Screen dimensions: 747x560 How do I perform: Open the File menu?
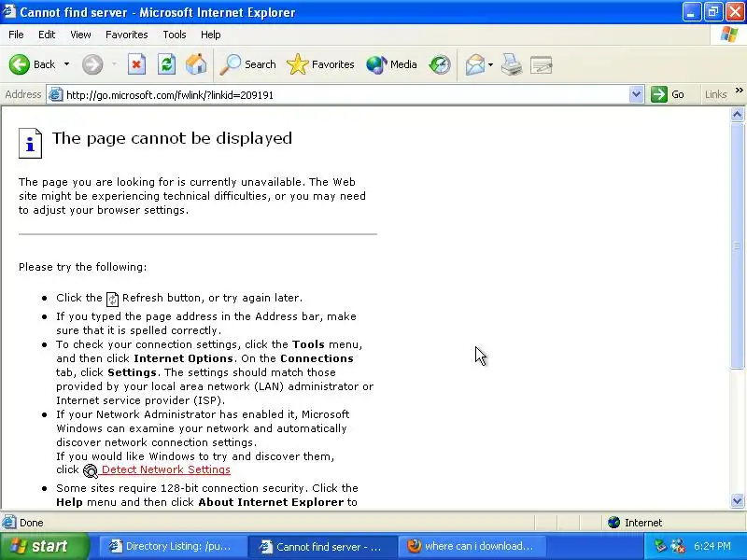[16, 35]
